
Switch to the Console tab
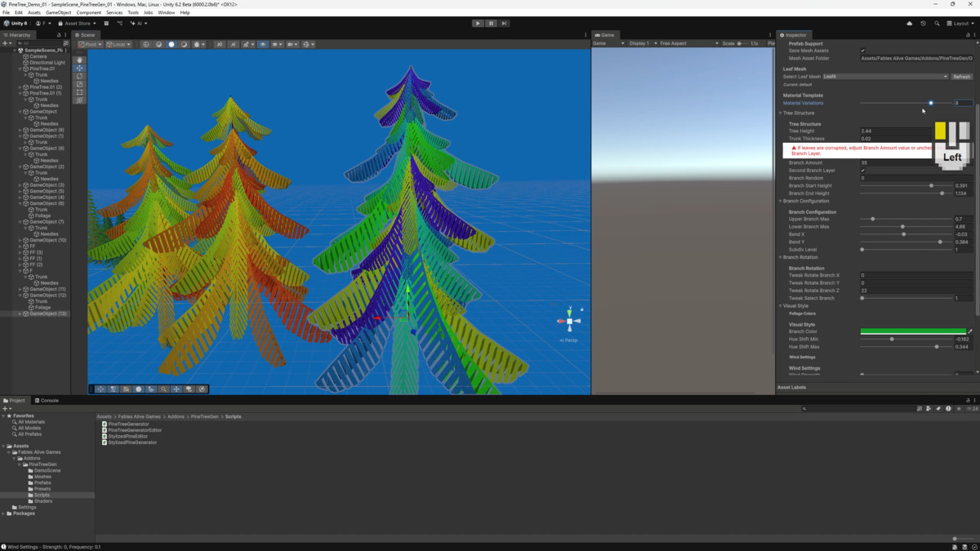[47, 401]
